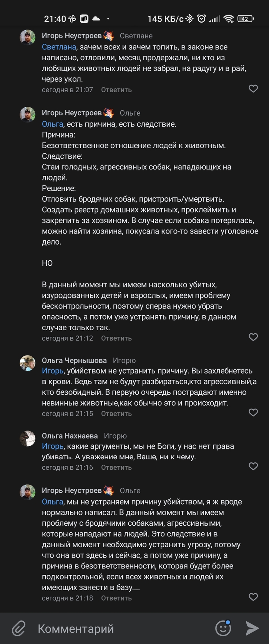Open the emoji sticker picker
This screenshot has height=644, width=269.
[x=223, y=628]
